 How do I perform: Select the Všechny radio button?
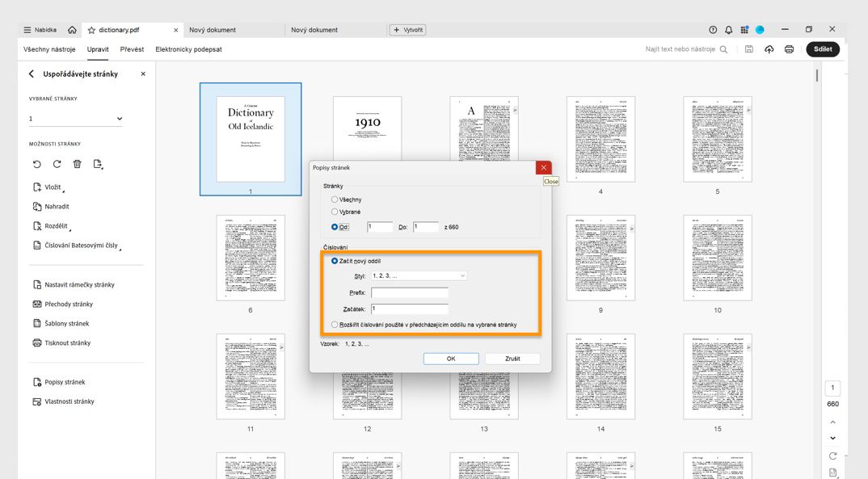pos(335,200)
